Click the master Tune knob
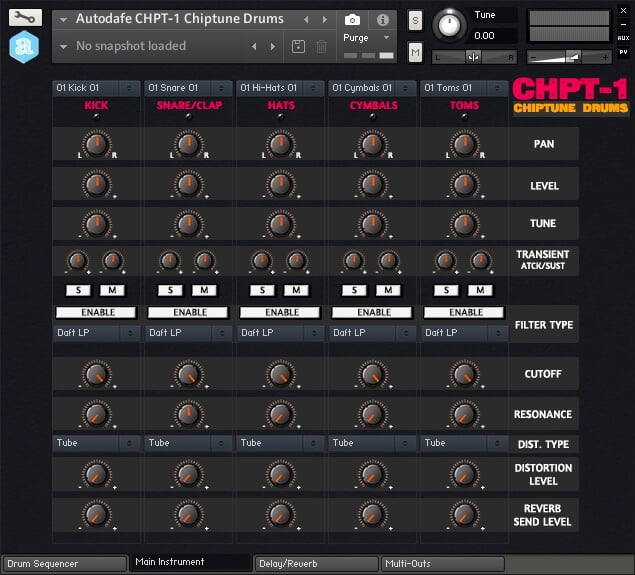This screenshot has height=575, width=635. 450,25
